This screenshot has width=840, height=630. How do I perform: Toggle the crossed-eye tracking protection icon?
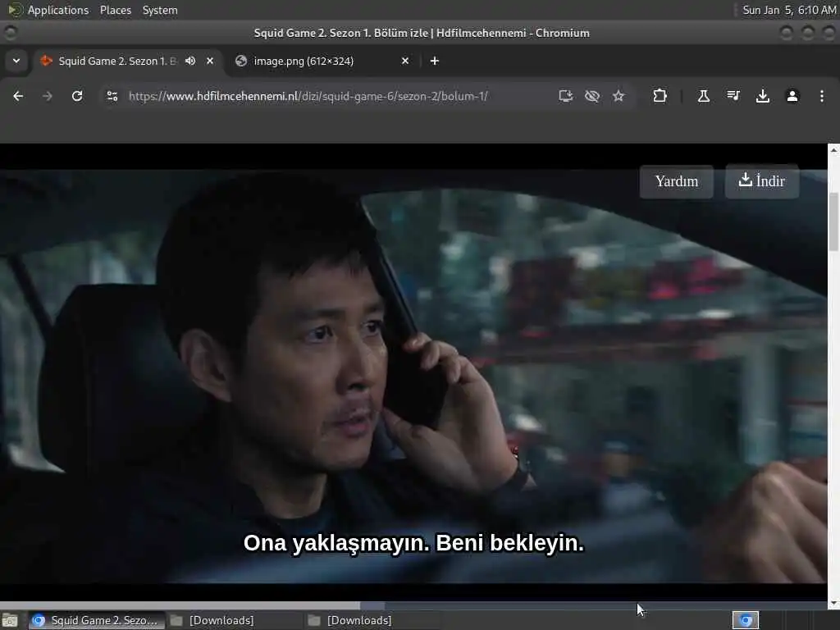coord(592,96)
